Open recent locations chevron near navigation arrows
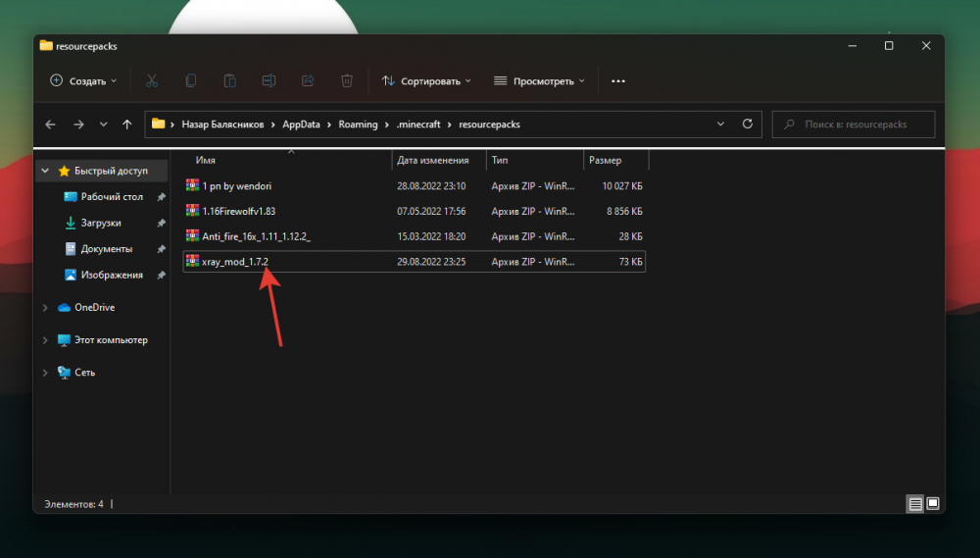The image size is (980, 558). 103,125
